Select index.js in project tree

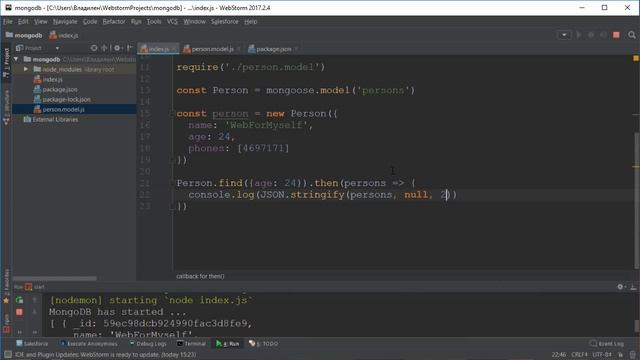click(x=48, y=80)
